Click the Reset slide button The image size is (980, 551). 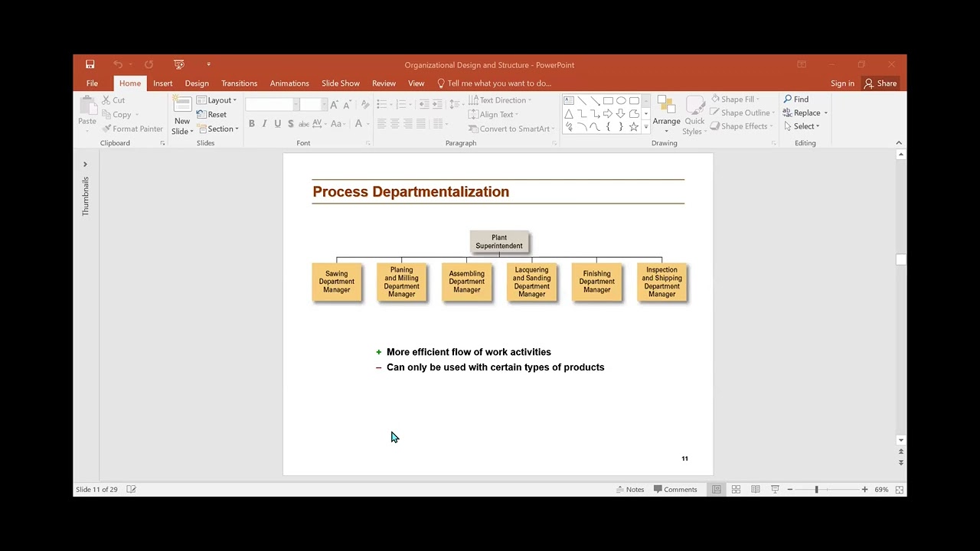coord(212,115)
